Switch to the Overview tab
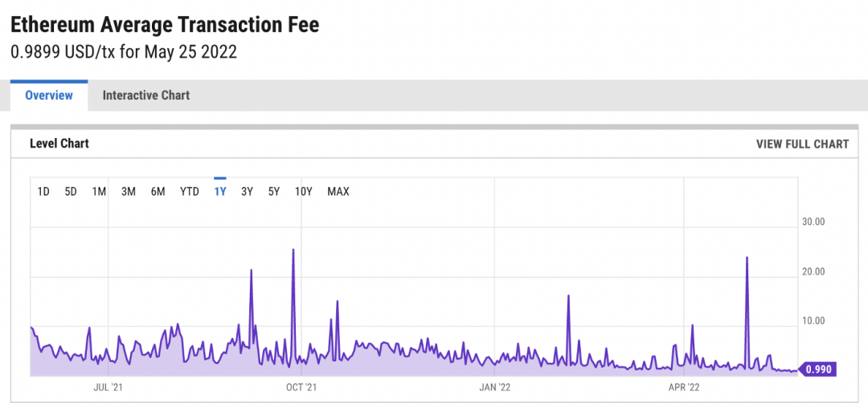 point(49,96)
